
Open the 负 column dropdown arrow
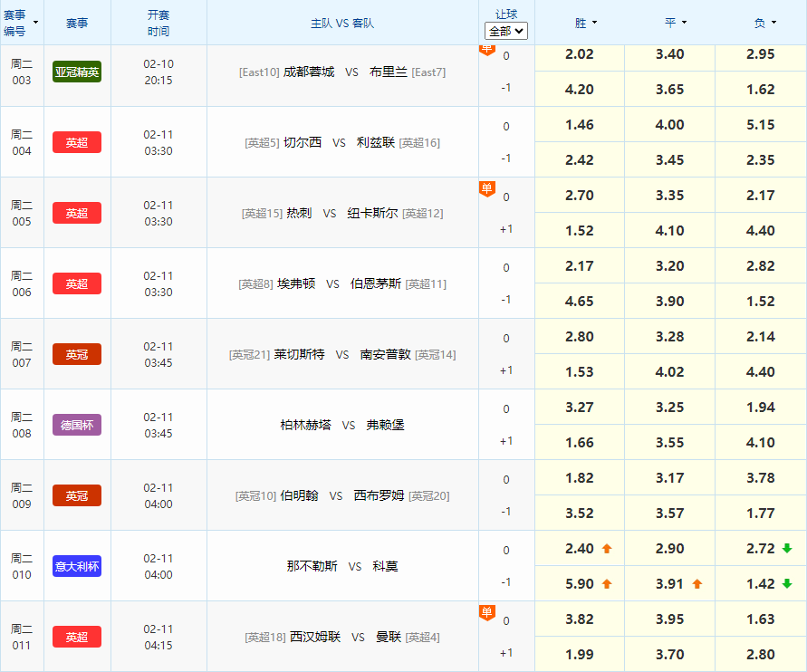773,23
